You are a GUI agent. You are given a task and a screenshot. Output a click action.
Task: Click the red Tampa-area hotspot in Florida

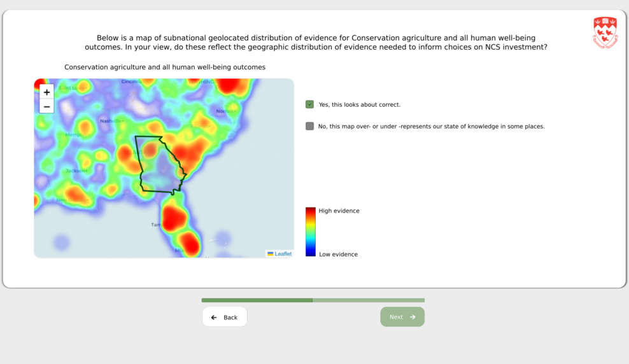point(173,217)
